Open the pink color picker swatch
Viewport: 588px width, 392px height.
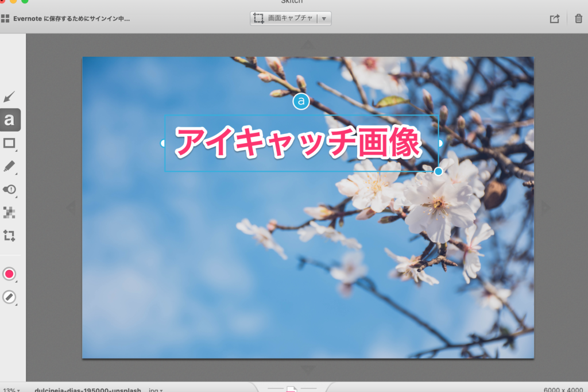click(9, 274)
